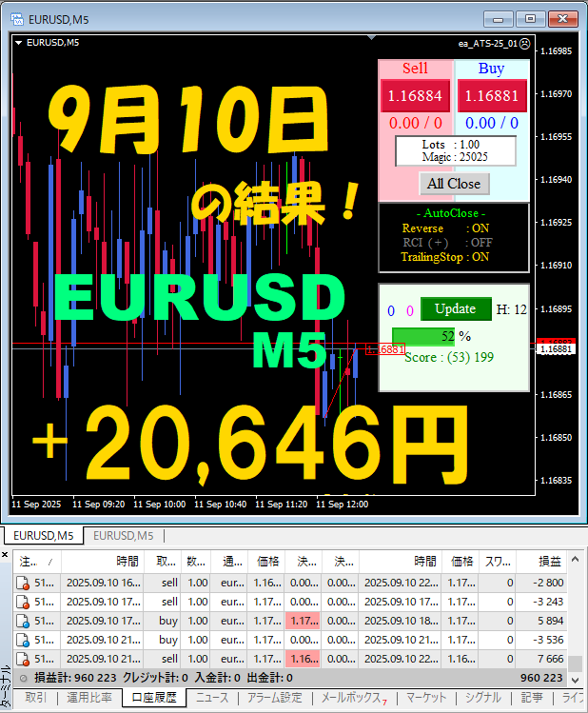Click the chart shift triangle marker at top
The height and width of the screenshot is (713, 588).
click(371, 38)
